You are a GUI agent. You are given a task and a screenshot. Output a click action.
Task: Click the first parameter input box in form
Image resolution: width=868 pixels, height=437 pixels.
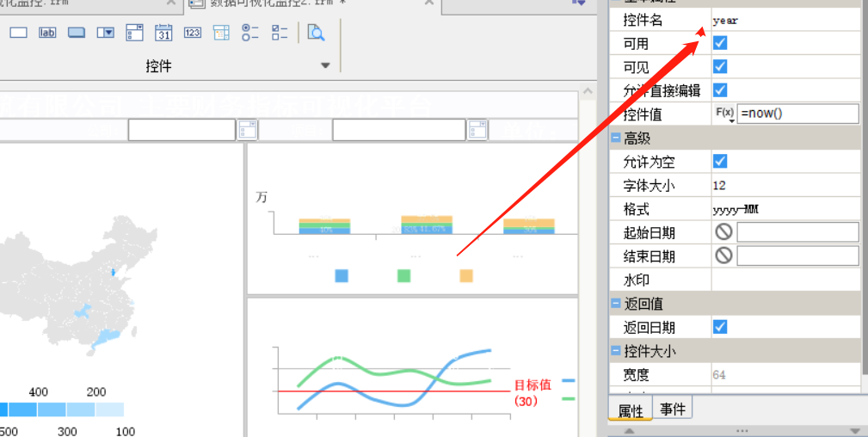pyautogui.click(x=182, y=130)
